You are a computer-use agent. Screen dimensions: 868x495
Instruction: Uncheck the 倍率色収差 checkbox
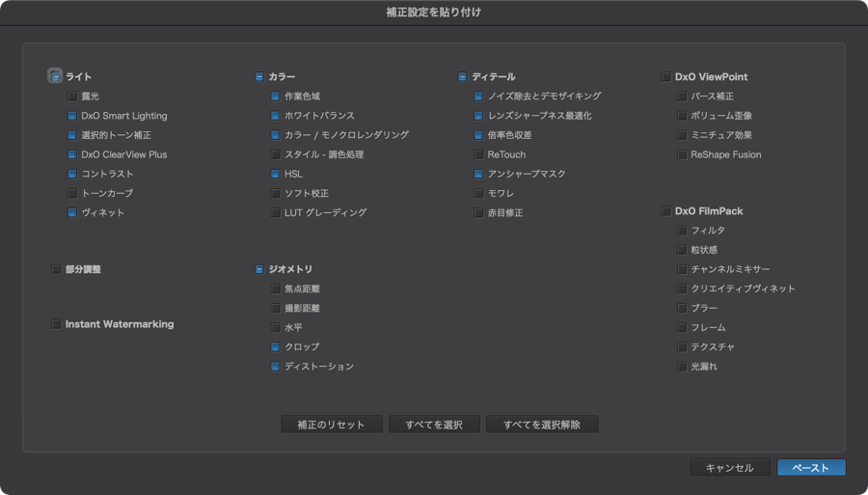tap(478, 135)
